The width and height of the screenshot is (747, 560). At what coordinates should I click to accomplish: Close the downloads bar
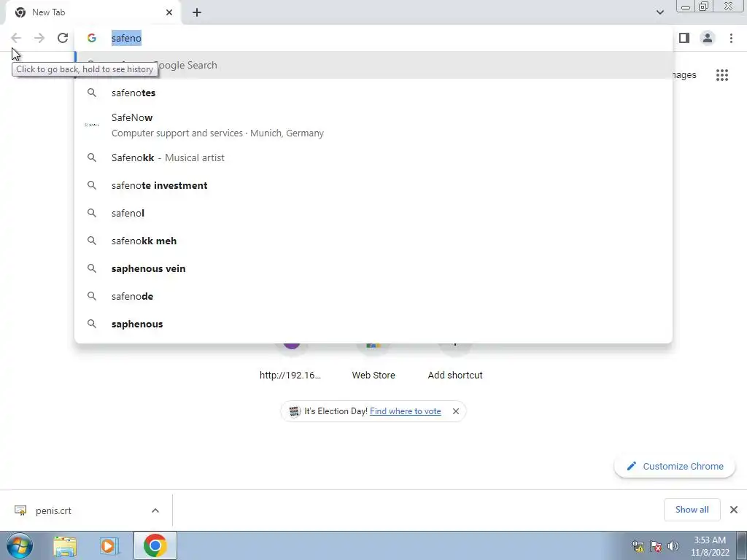(734, 510)
